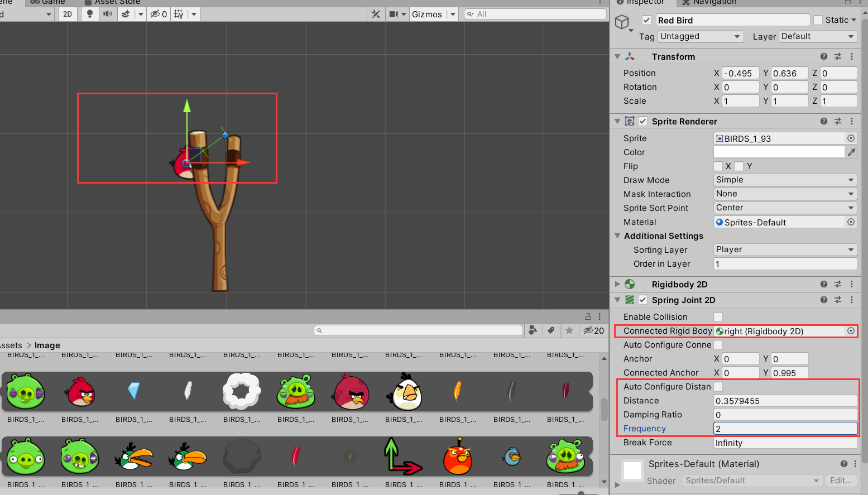Toggle Sprite Renderer enabled checkbox
Image resolution: width=868 pixels, height=495 pixels.
[643, 121]
